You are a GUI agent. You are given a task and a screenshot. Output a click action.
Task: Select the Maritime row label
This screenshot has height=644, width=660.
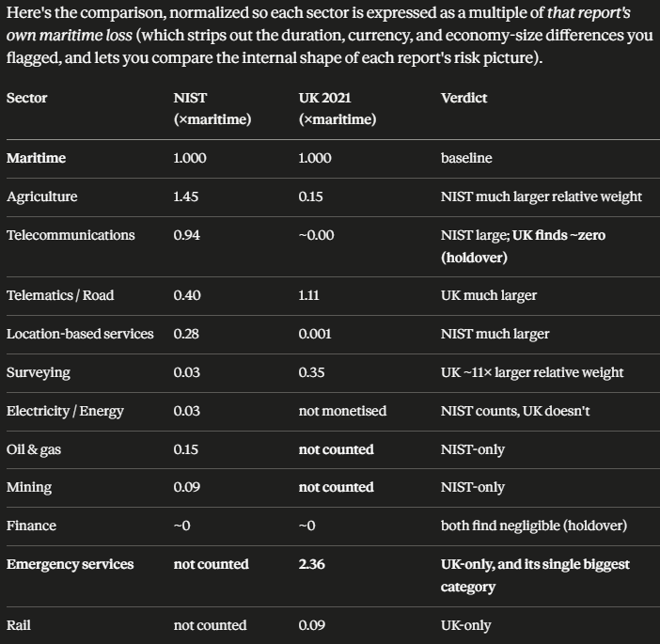(37, 158)
